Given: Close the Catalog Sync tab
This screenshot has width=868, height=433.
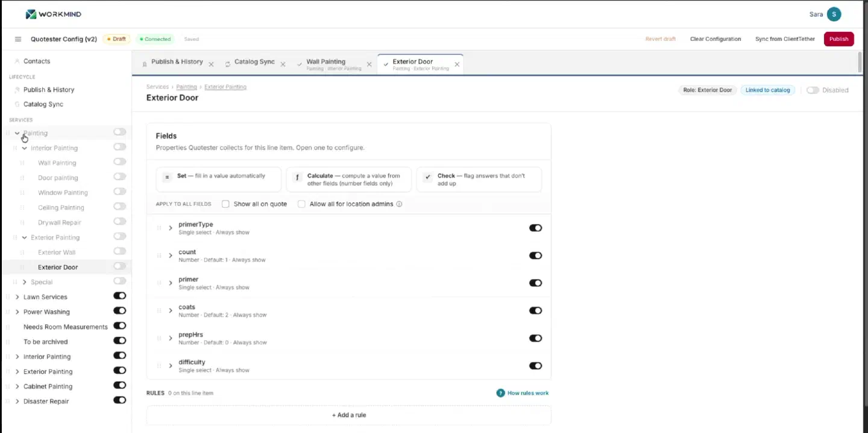Looking at the screenshot, I should point(283,64).
